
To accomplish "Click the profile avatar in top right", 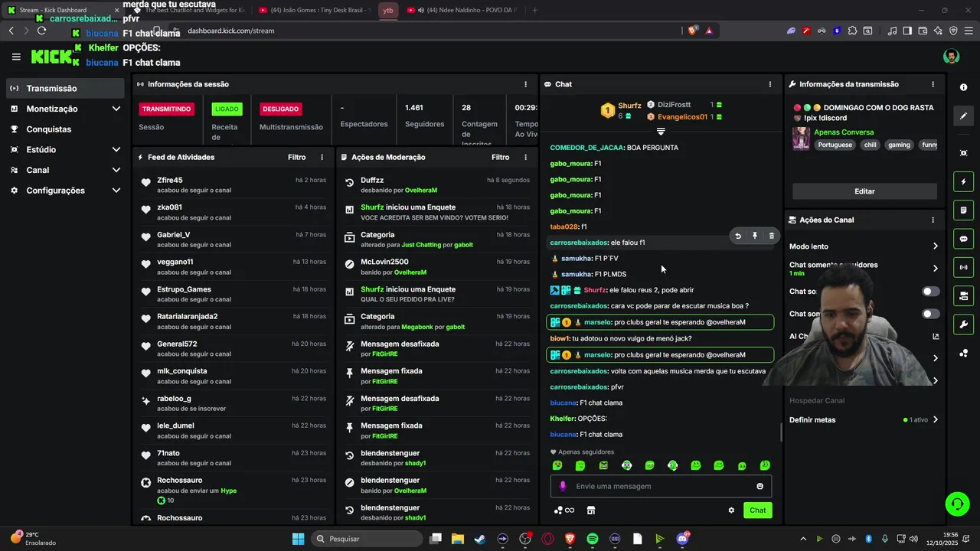I will 951,57.
